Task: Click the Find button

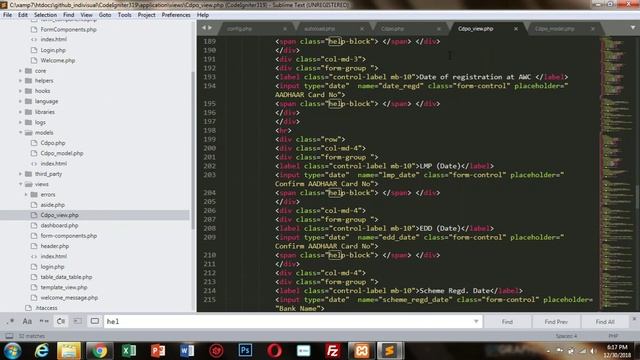Action: tap(507, 322)
